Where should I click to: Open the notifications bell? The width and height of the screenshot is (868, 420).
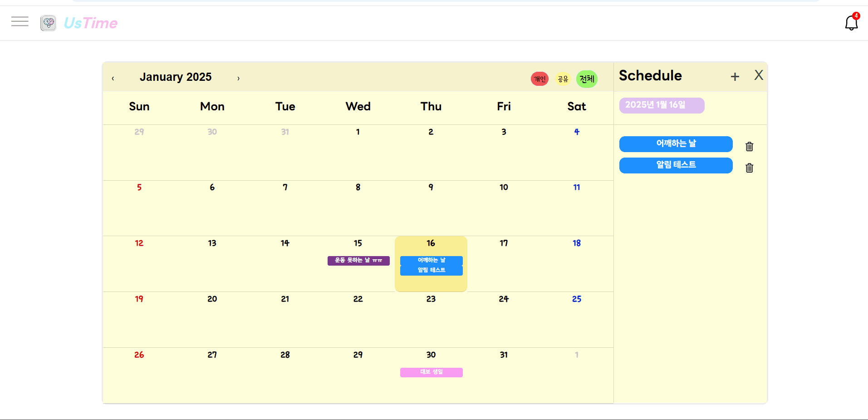(x=851, y=23)
